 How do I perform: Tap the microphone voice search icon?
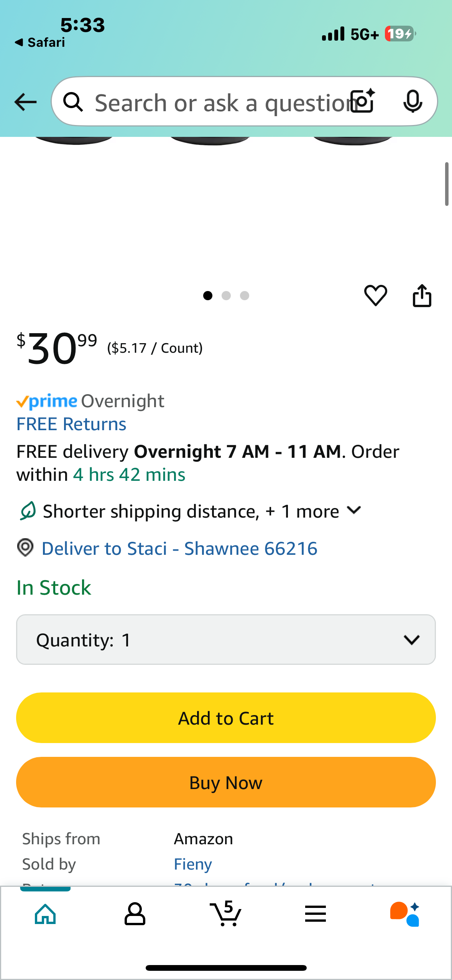click(x=413, y=101)
